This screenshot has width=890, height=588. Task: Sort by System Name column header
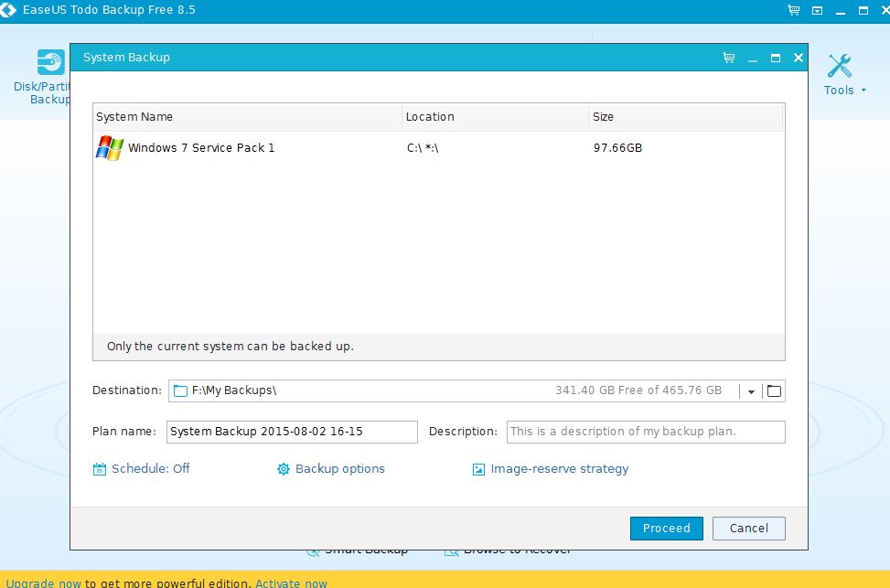click(x=248, y=117)
